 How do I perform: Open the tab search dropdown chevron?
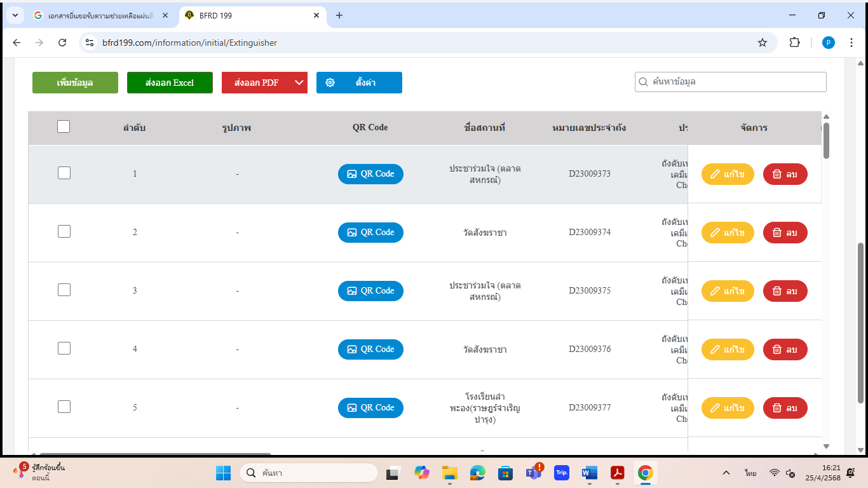[15, 15]
